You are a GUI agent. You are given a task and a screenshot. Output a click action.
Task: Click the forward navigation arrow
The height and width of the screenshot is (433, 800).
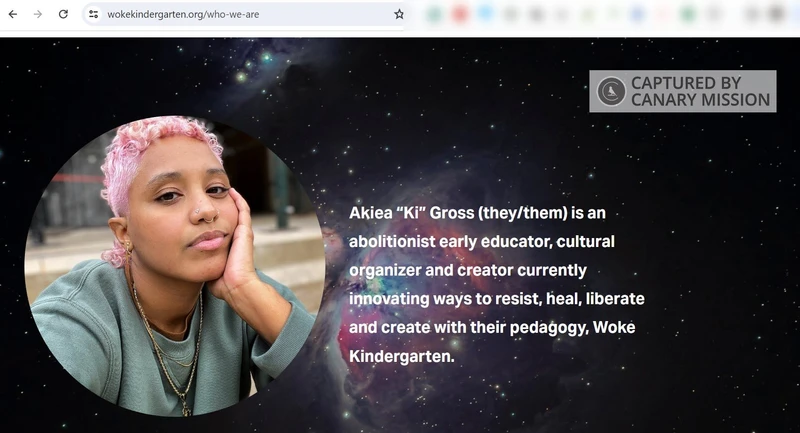(38, 14)
